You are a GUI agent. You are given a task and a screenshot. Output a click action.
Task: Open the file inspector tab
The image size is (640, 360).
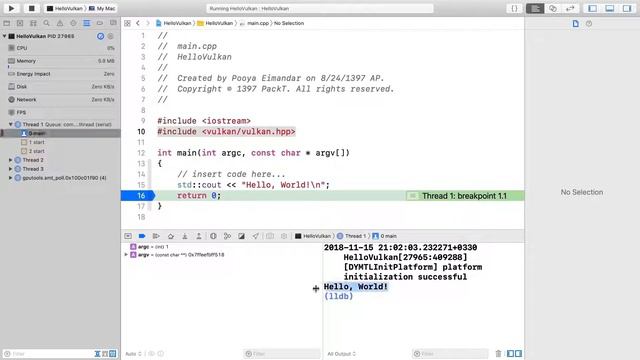(576, 24)
